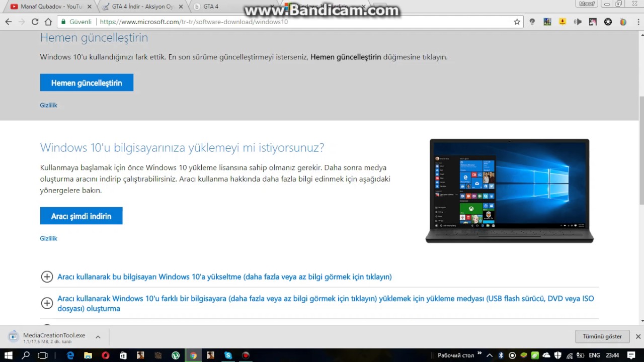This screenshot has height=362, width=644.
Task: Open Microsoft Store from the taskbar
Action: pos(123,355)
